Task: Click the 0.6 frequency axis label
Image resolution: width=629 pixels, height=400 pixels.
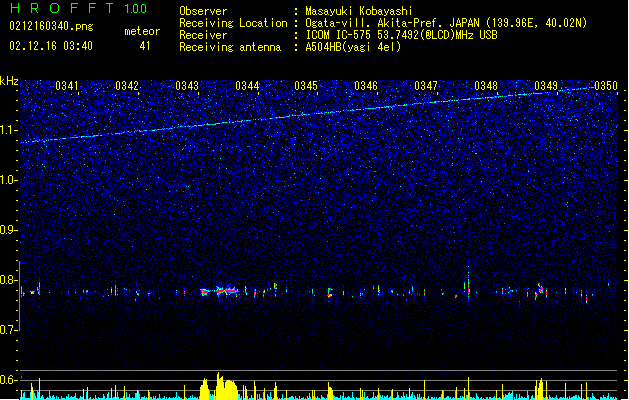Action: [8, 380]
